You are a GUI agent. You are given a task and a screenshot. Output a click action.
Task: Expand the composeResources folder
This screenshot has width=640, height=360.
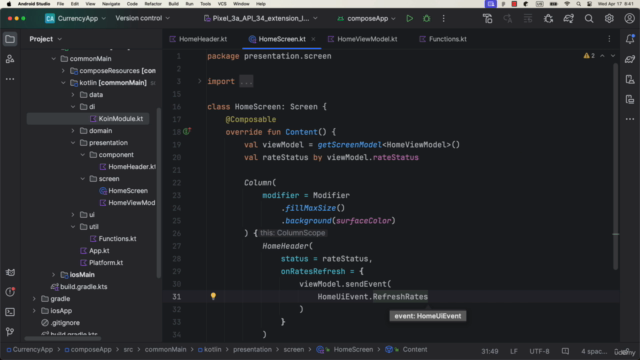click(x=63, y=71)
